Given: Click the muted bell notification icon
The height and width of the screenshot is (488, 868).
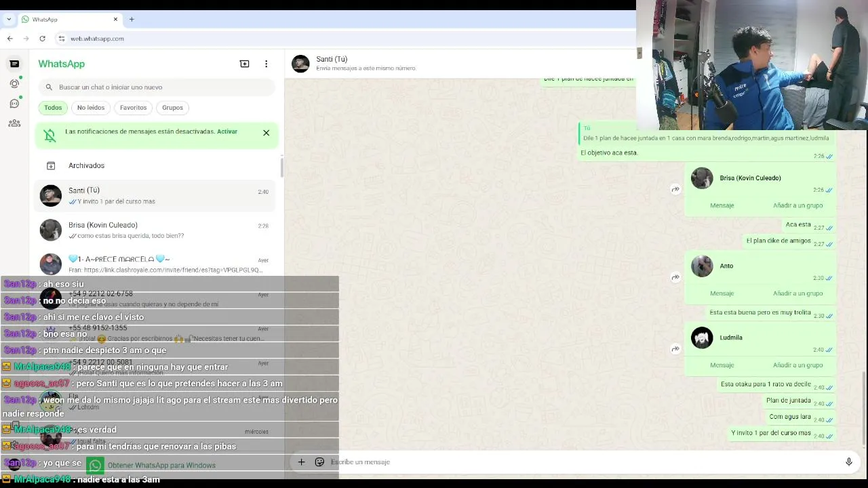Looking at the screenshot, I should point(50,136).
